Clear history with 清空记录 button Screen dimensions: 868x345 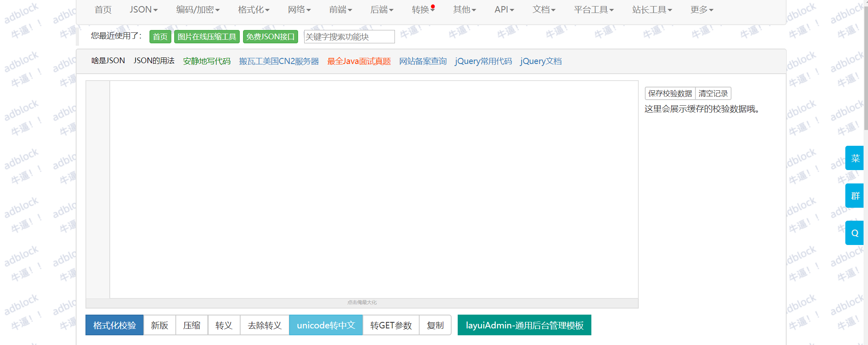pyautogui.click(x=713, y=94)
